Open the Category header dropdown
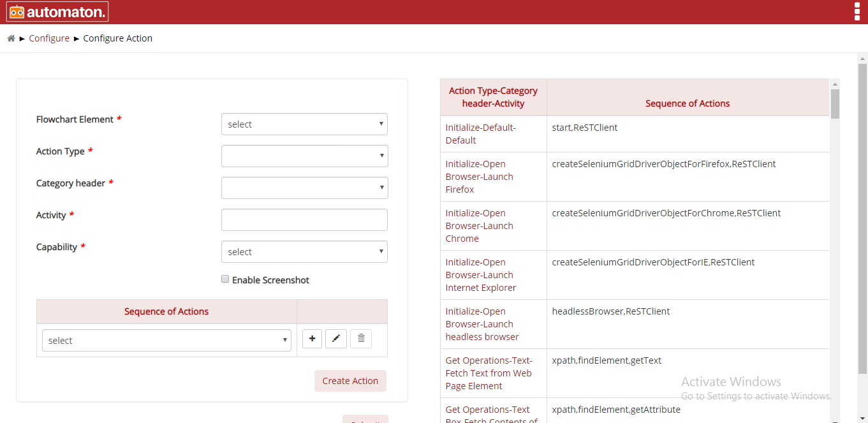This screenshot has width=868, height=423. coord(304,188)
